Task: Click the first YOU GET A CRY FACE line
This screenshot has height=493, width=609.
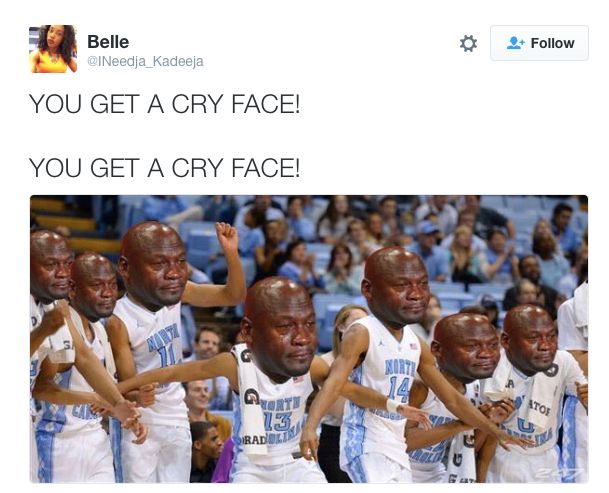Action: [x=164, y=104]
